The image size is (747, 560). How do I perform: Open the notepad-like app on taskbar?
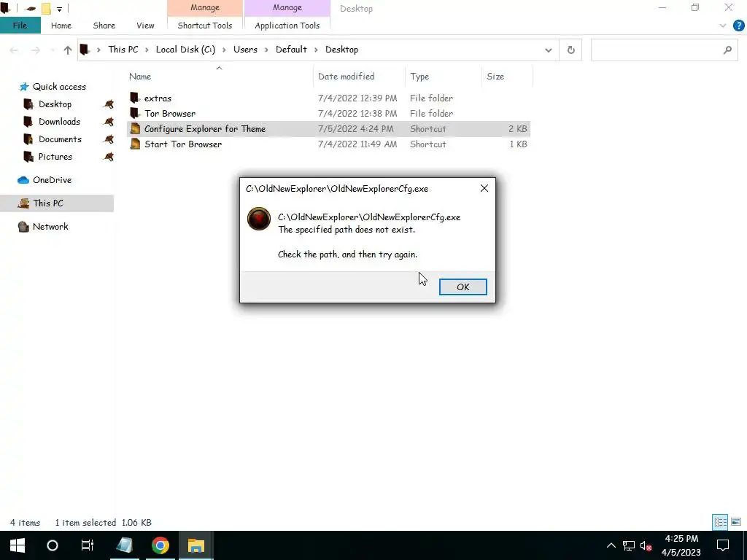[x=125, y=545]
